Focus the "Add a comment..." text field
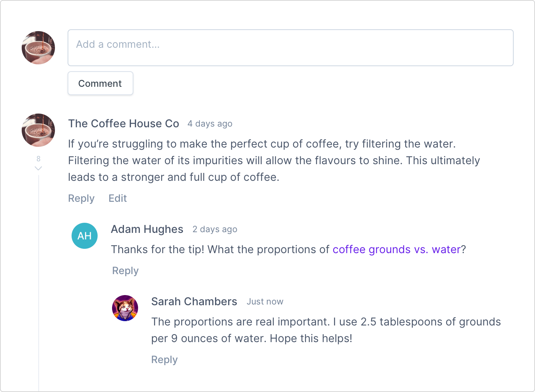535x392 pixels. pyautogui.click(x=290, y=48)
